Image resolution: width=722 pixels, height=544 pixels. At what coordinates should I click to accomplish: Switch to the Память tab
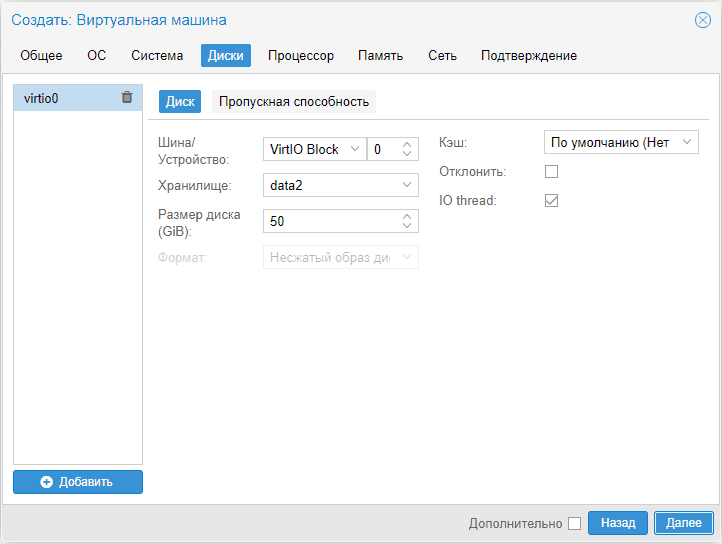(x=380, y=55)
